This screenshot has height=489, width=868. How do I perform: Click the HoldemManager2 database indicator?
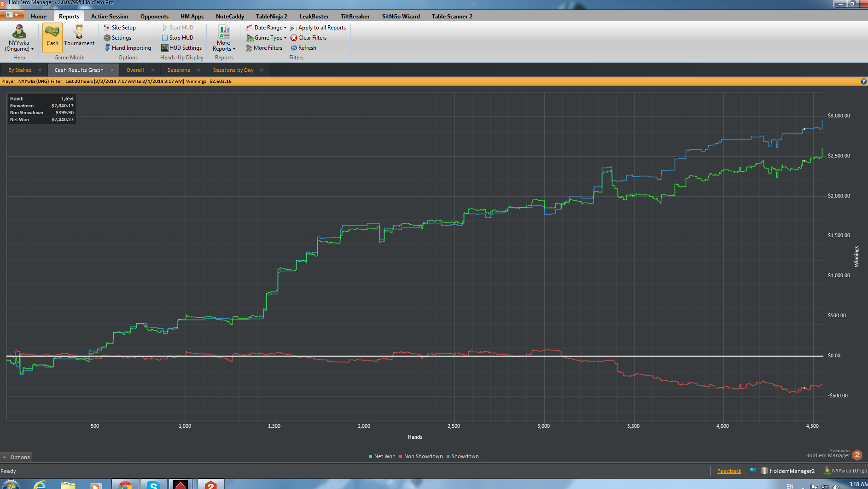[788, 471]
